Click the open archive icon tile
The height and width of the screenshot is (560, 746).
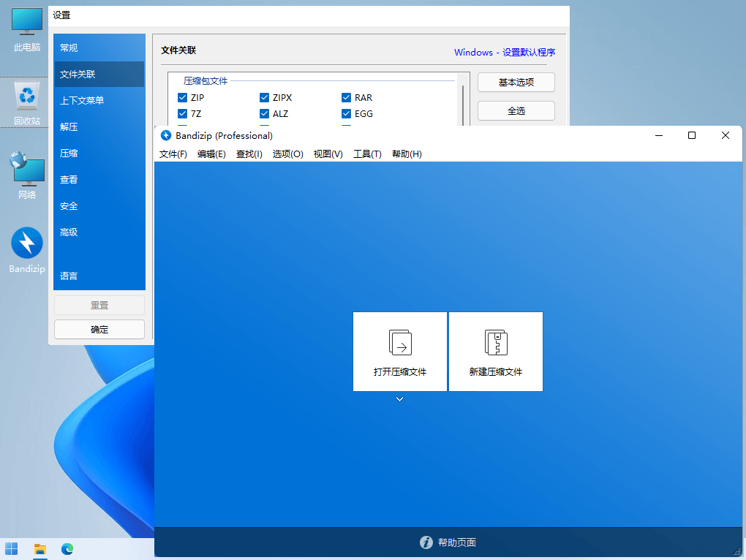click(399, 352)
